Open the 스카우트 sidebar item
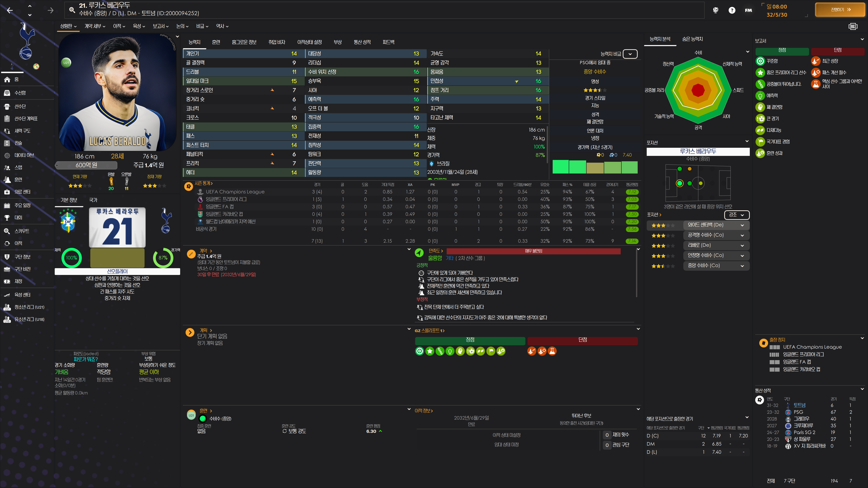Image resolution: width=868 pixels, height=488 pixels. click(x=21, y=231)
